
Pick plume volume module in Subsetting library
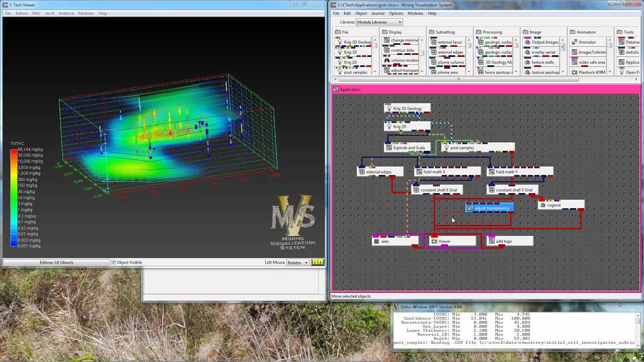coord(447,62)
